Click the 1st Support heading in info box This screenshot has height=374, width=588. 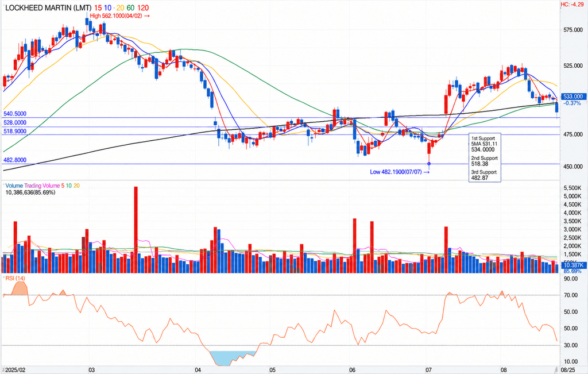(483, 138)
